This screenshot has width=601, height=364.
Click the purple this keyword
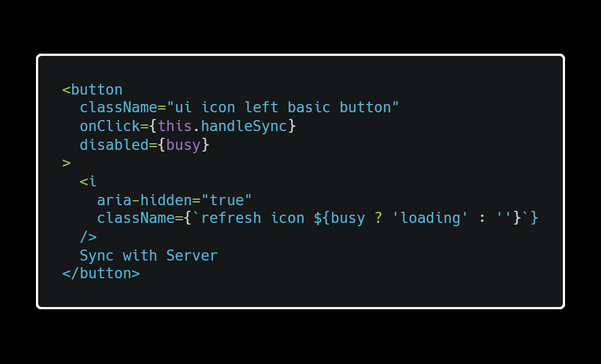tap(175, 126)
